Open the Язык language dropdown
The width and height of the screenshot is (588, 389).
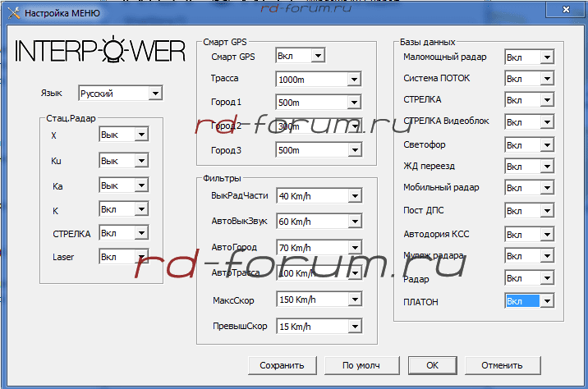[x=154, y=94]
